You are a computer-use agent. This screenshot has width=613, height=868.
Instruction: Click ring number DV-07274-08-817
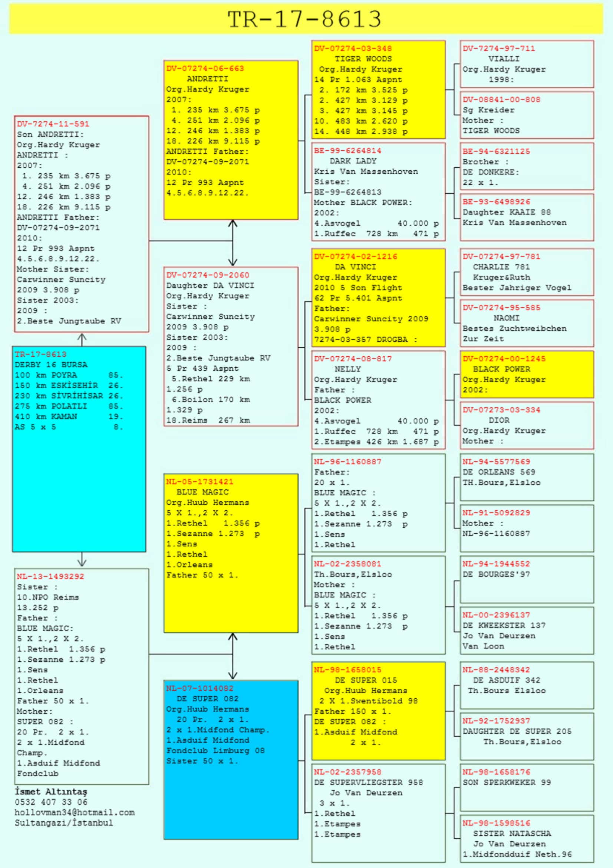[x=353, y=358]
